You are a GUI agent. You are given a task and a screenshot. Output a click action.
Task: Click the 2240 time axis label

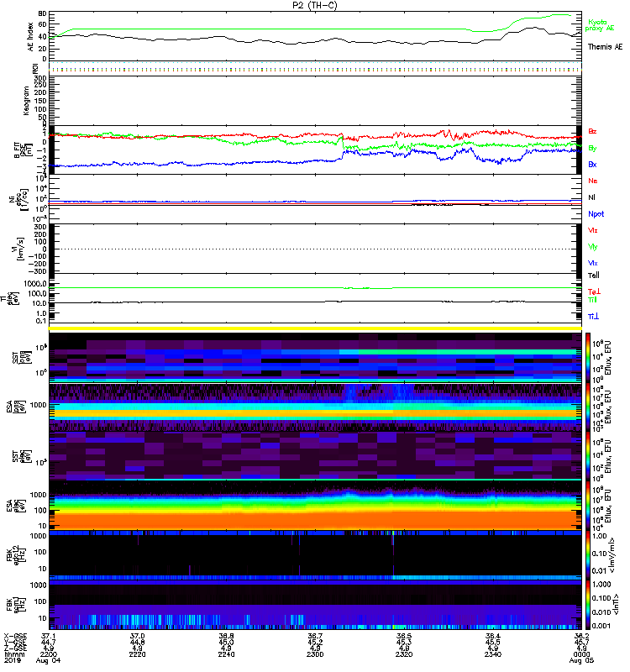coord(226,654)
